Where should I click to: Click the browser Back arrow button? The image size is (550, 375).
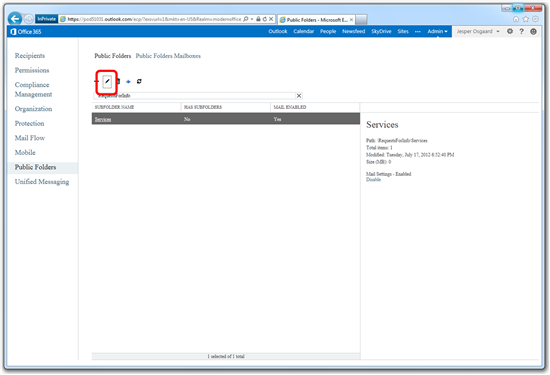click(x=15, y=19)
